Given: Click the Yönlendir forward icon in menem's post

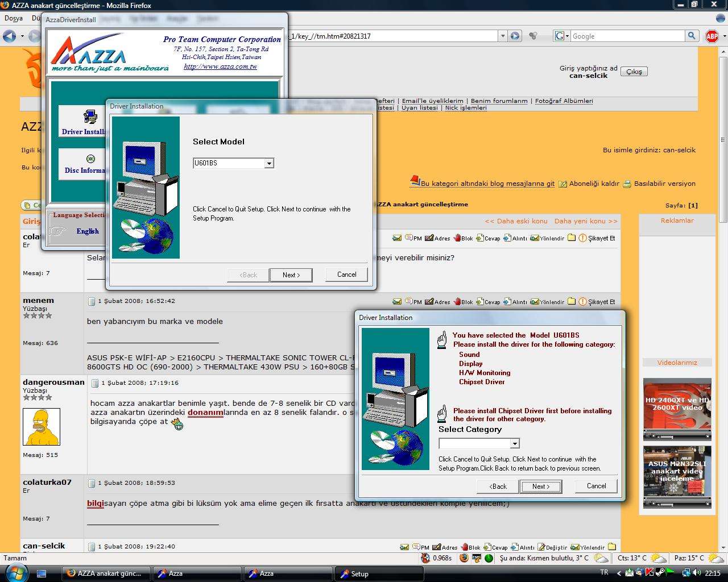Looking at the screenshot, I should [535, 302].
